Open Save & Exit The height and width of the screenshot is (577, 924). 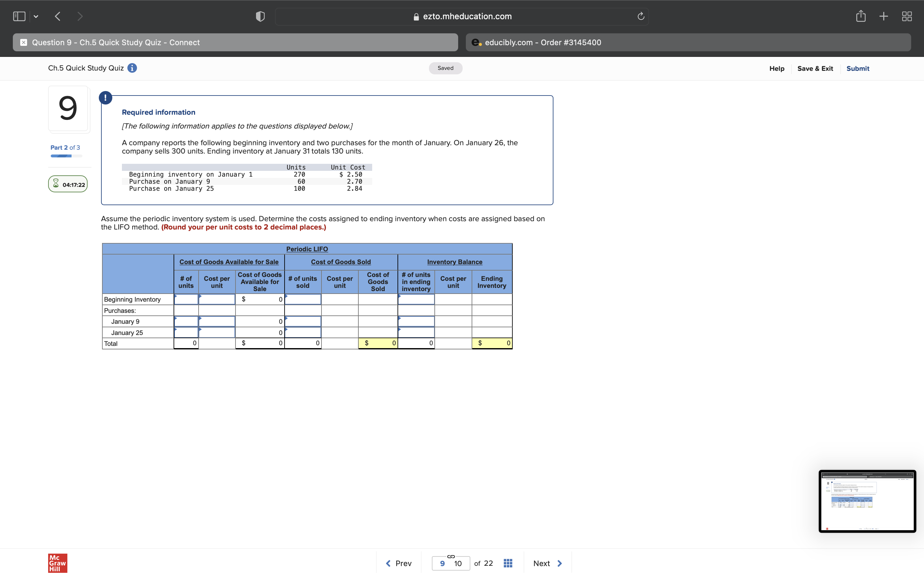coord(815,68)
